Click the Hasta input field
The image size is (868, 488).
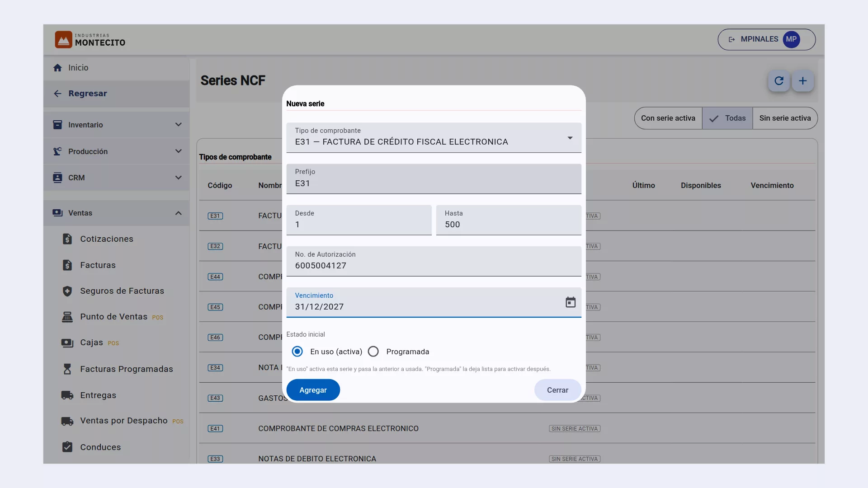click(509, 220)
